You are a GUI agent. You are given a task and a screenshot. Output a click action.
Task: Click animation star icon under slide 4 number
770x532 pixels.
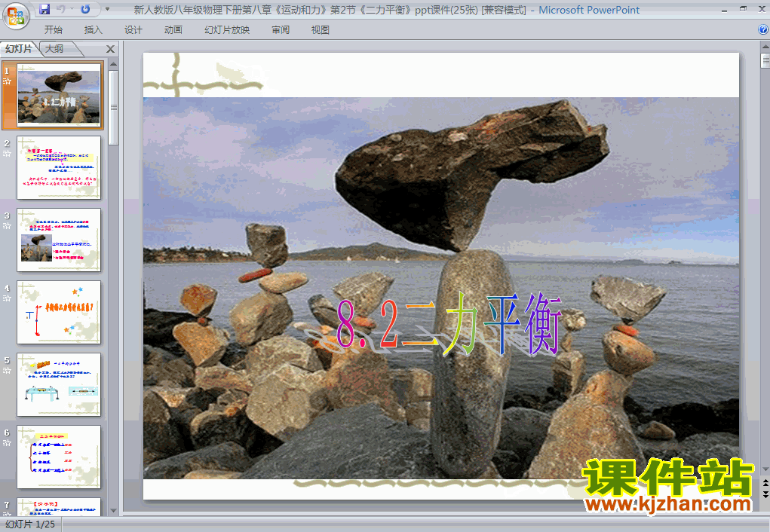point(7,298)
